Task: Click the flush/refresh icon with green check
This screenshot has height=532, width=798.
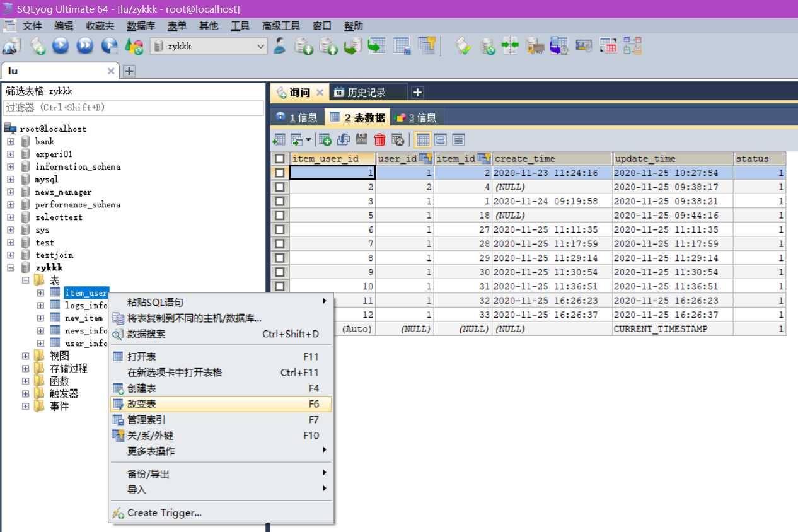Action: point(463,45)
